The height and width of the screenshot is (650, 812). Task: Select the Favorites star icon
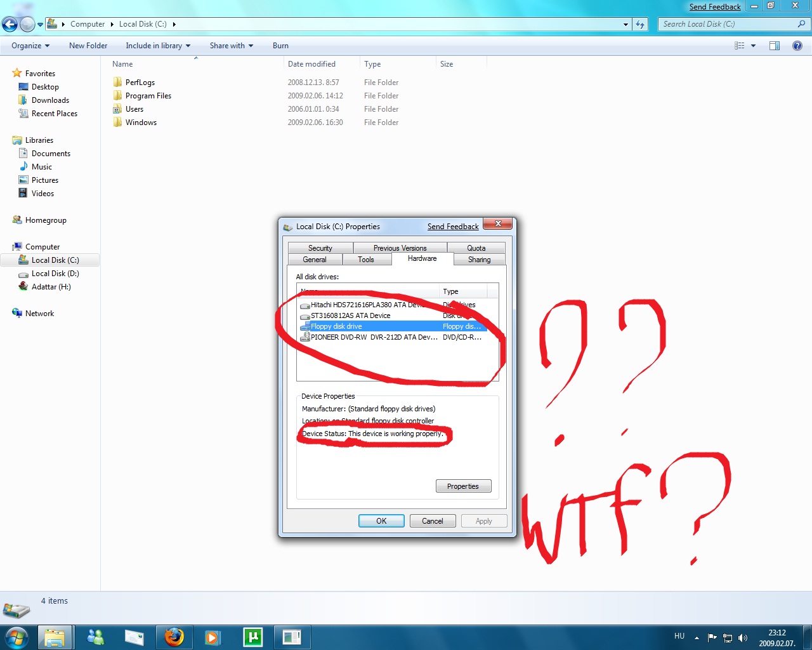17,73
